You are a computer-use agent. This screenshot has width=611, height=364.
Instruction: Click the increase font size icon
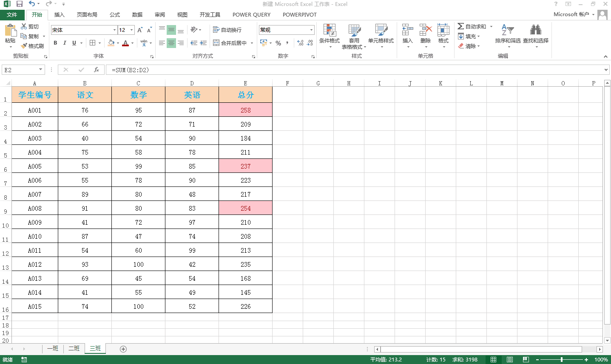[140, 30]
